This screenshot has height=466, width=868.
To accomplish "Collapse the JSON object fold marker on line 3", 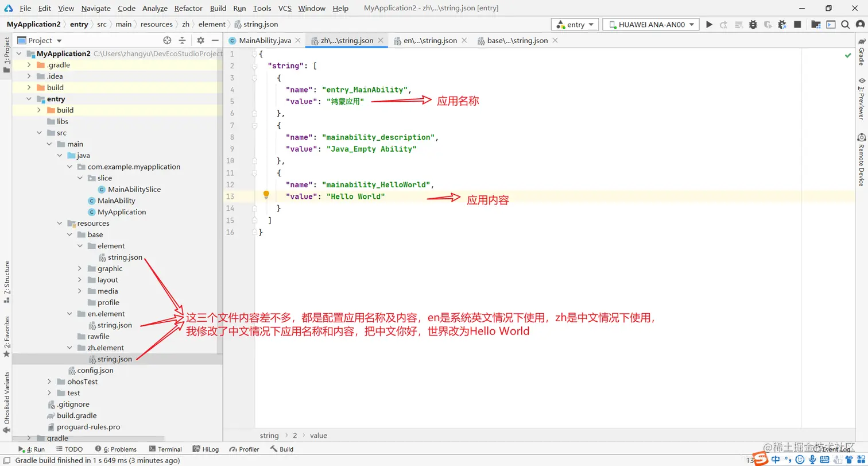I will [254, 78].
